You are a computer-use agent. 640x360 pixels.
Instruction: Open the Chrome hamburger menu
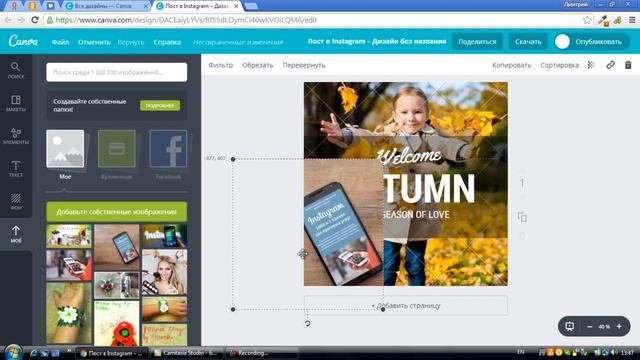coord(632,20)
